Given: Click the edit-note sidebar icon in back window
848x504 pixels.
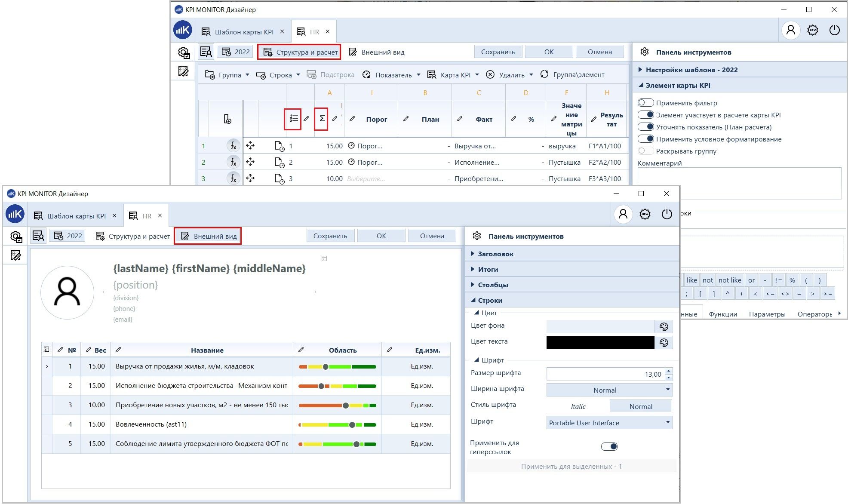Looking at the screenshot, I should 184,71.
